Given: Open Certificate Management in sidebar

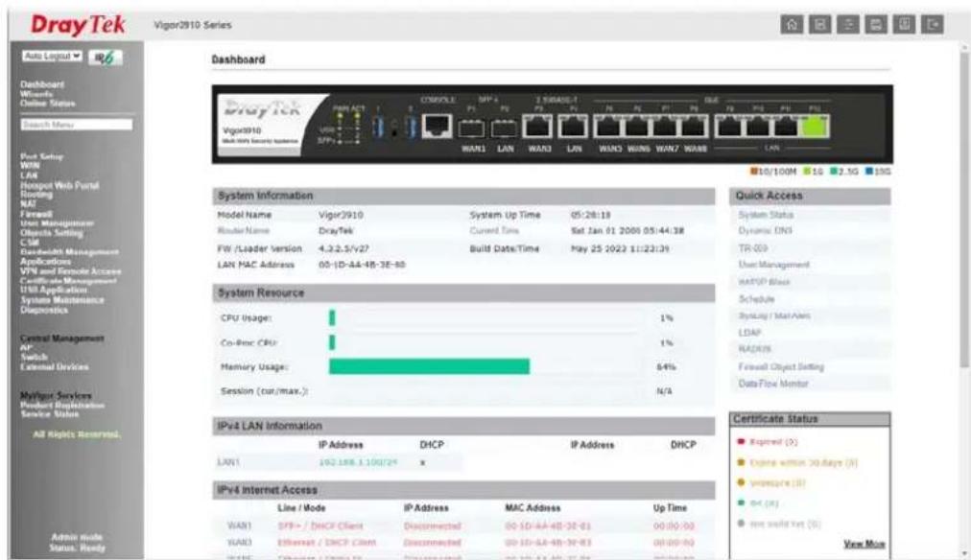Looking at the screenshot, I should click(68, 280).
